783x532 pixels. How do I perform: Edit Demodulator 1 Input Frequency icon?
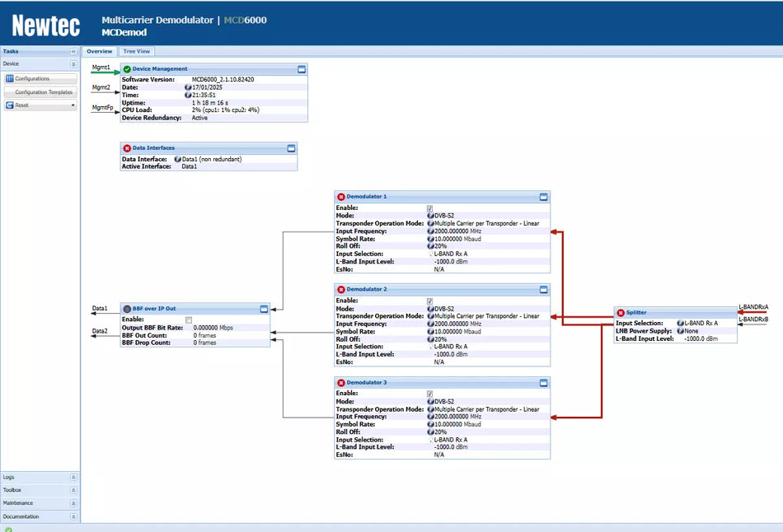[x=430, y=231]
